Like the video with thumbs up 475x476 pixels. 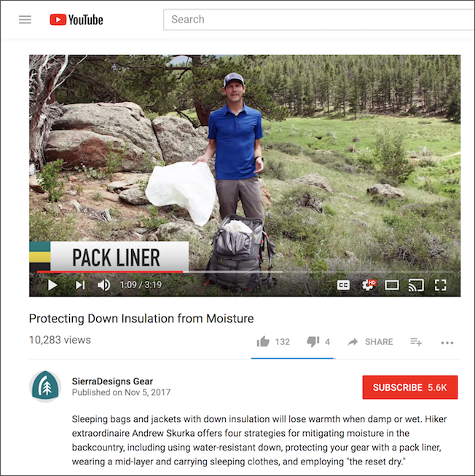click(263, 342)
